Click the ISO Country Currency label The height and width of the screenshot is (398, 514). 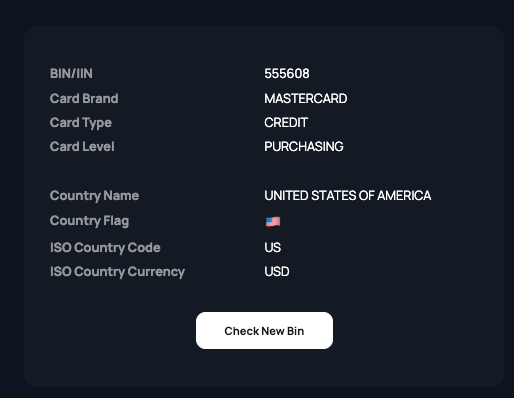pyautogui.click(x=117, y=272)
